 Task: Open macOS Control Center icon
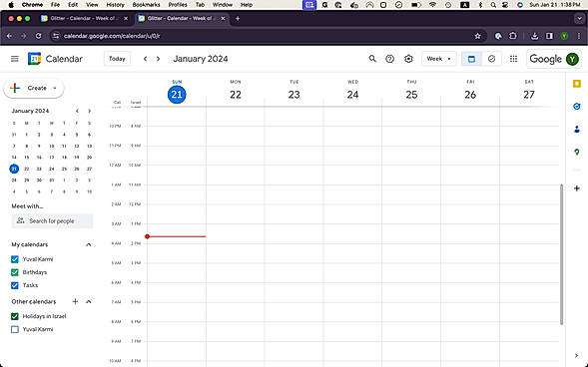[x=505, y=5]
